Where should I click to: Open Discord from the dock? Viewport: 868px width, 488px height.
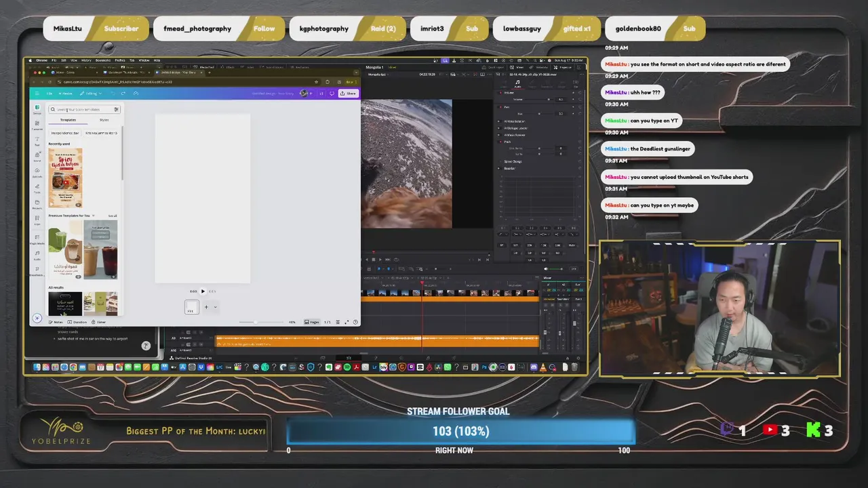pos(534,367)
